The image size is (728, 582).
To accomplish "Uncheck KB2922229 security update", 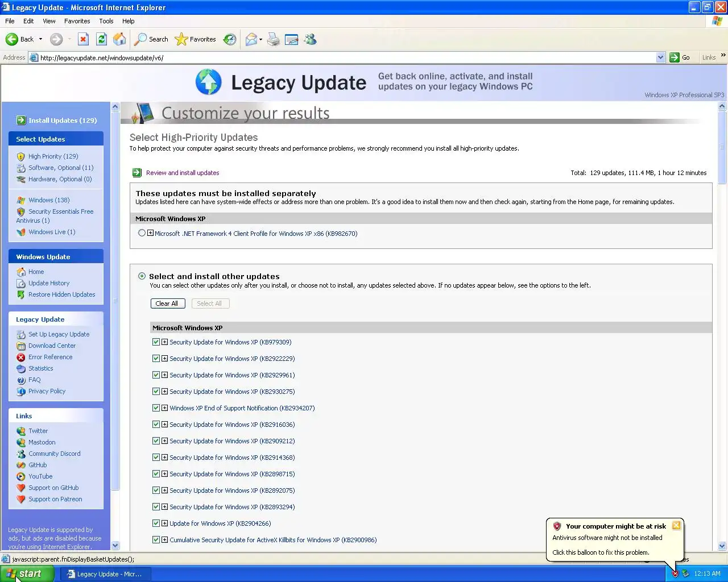I will coord(156,359).
